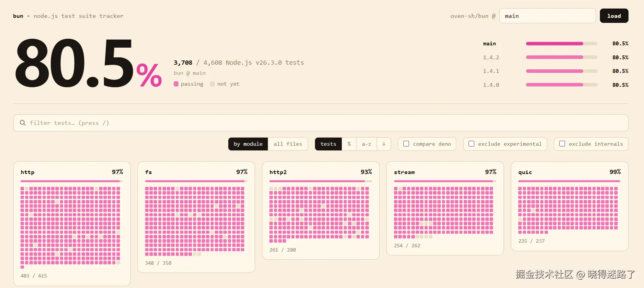Screen dimensions: 644x288
Task: Select the main label in version list
Action: [490, 44]
